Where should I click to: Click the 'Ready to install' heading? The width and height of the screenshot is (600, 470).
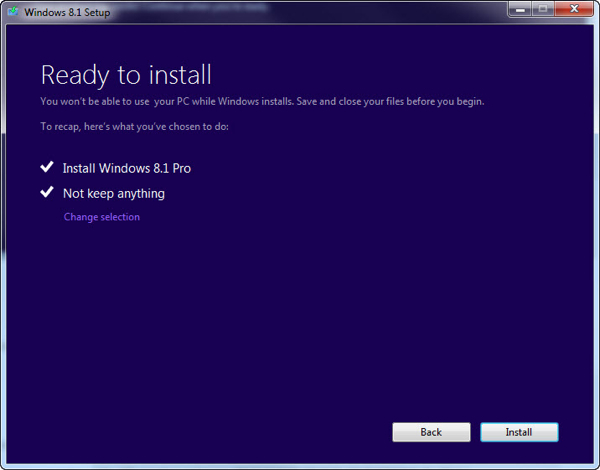[x=126, y=75]
